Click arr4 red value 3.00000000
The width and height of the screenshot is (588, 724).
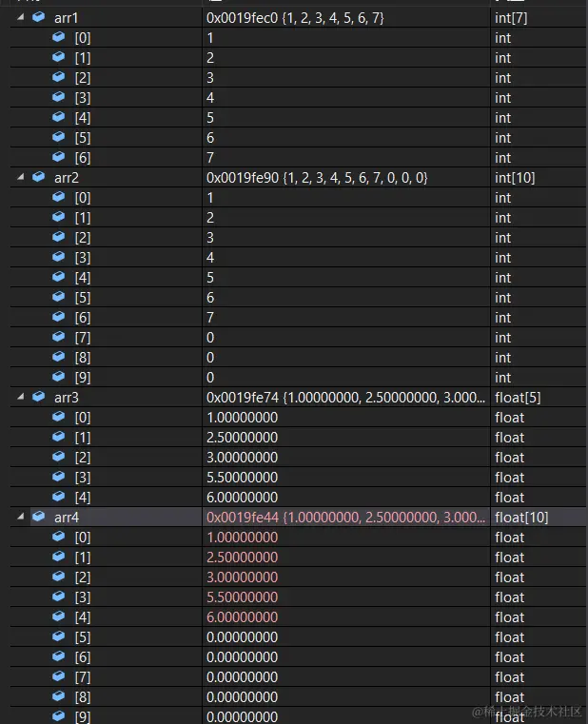click(242, 577)
